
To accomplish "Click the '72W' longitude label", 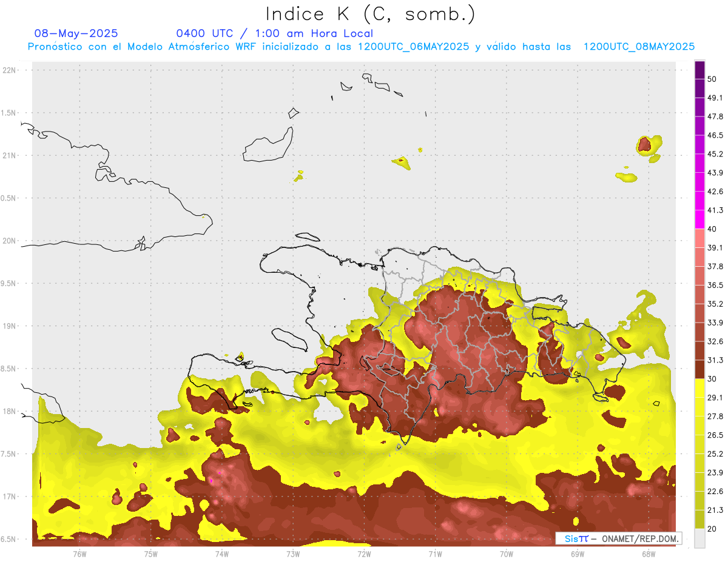I will [364, 554].
